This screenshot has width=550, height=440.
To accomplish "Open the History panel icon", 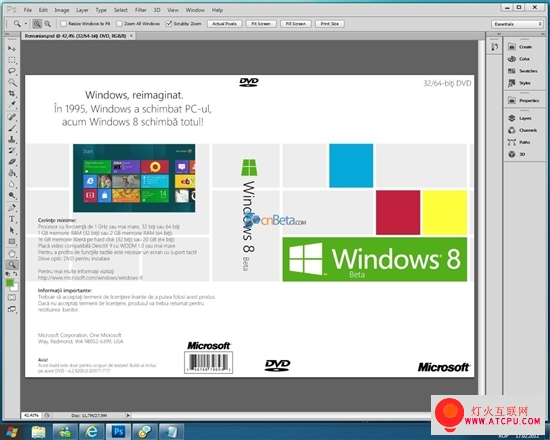I will pyautogui.click(x=495, y=47).
